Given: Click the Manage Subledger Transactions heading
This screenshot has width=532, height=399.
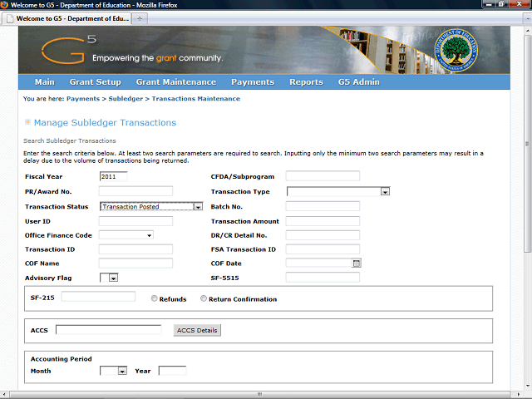Looking at the screenshot, I should point(105,122).
